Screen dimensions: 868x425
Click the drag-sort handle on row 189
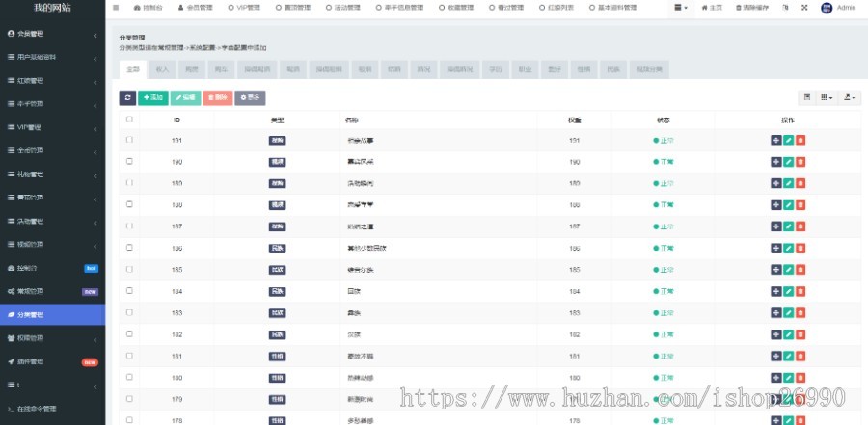(x=776, y=183)
